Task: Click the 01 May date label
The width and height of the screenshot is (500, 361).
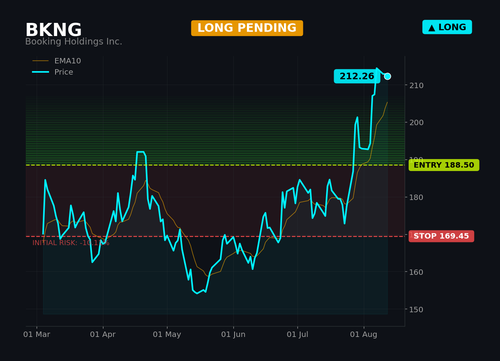Action: [167, 334]
